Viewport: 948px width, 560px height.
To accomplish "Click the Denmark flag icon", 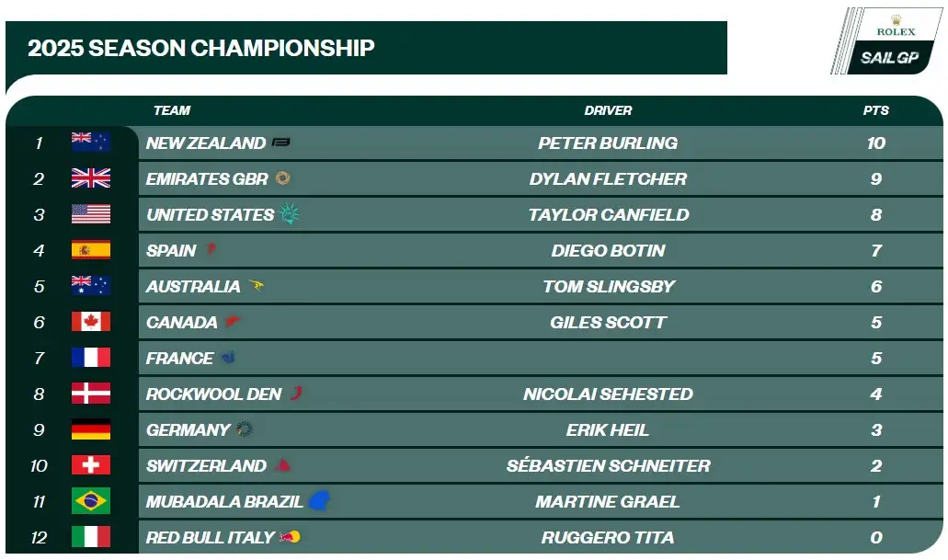I will (91, 394).
